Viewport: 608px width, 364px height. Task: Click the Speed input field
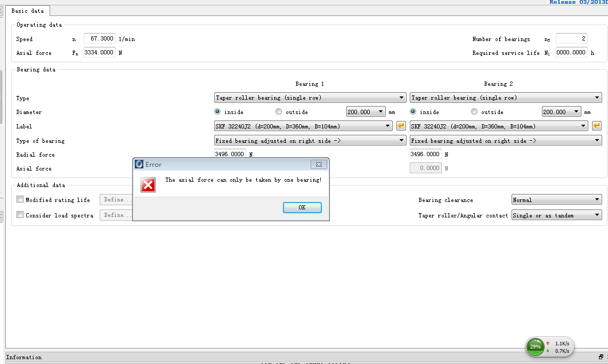coord(100,38)
